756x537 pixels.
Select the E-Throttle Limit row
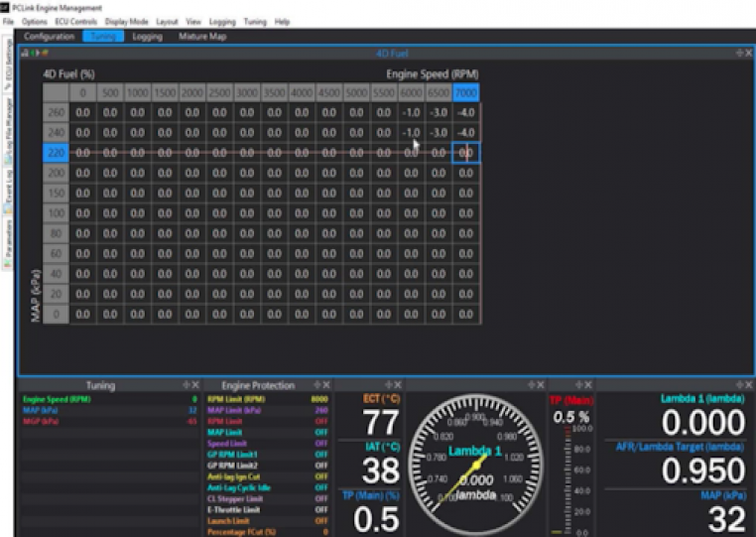click(268, 510)
